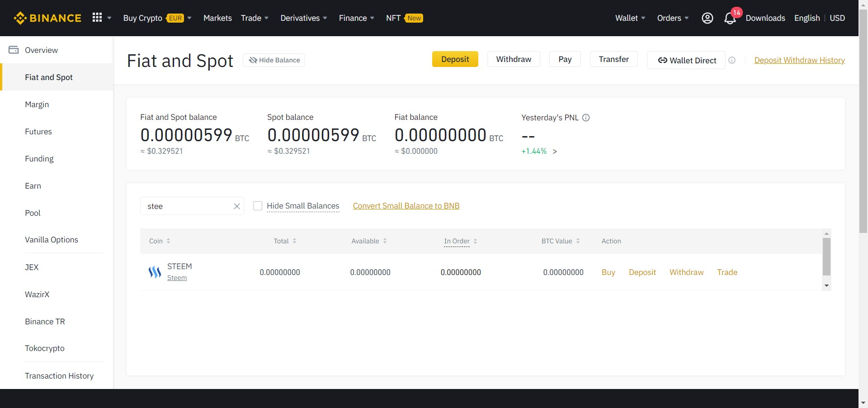Viewport: 868px width, 408px height.
Task: Clear the coin search field
Action: [x=236, y=206]
